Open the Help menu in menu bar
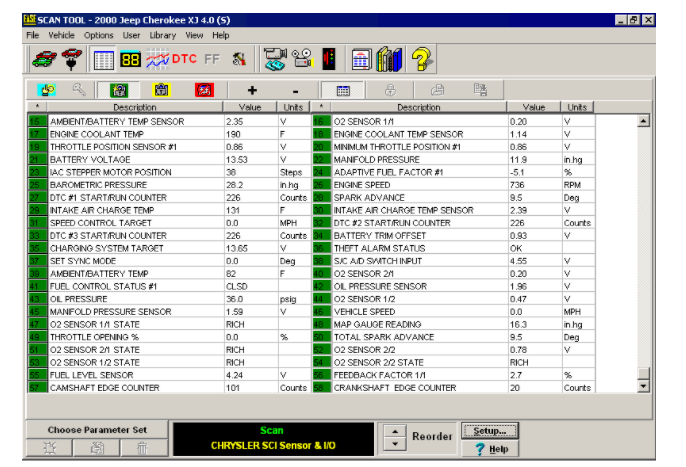This screenshot has height=467, width=686. 220,35
